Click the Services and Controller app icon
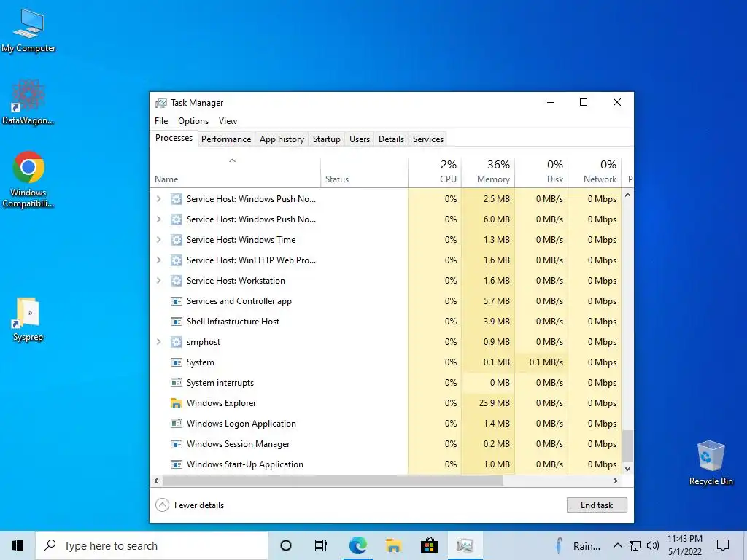 pos(177,301)
